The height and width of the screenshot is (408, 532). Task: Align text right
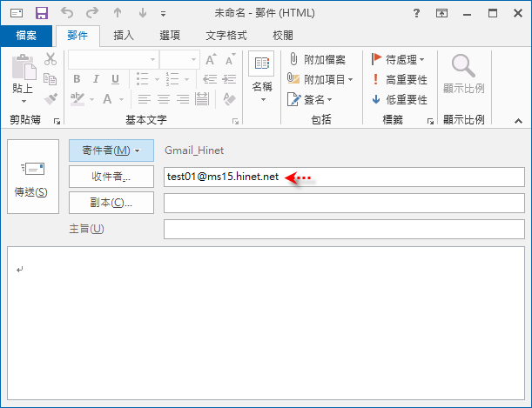[183, 99]
